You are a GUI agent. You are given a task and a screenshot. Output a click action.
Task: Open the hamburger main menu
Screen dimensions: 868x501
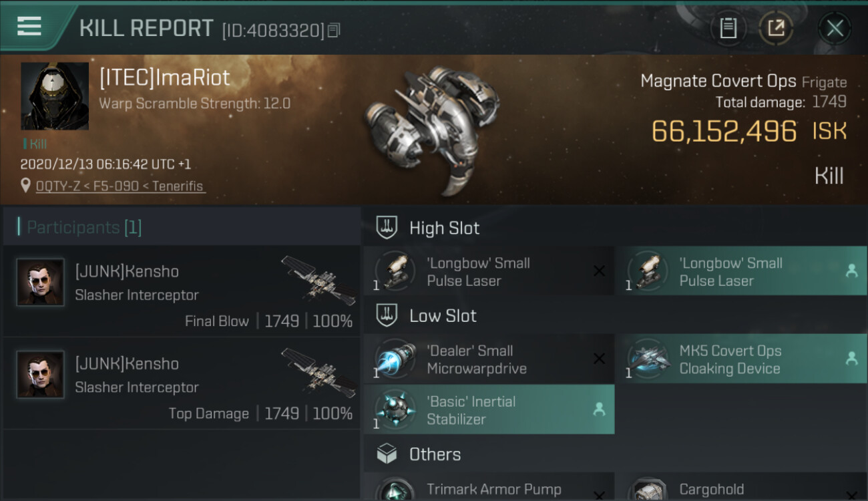pyautogui.click(x=29, y=27)
